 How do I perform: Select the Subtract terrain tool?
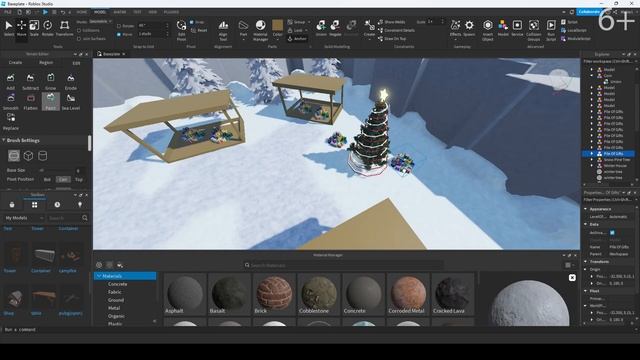click(x=30, y=81)
